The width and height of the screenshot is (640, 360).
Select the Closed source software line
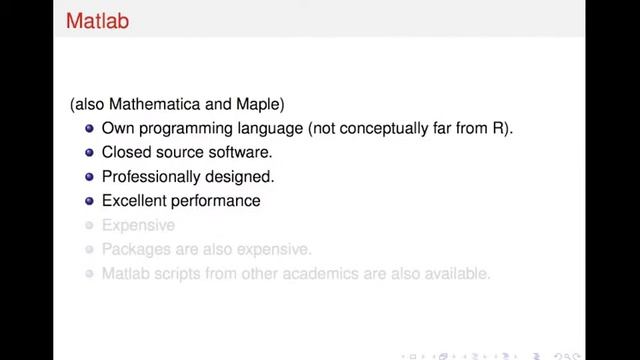tap(187, 152)
